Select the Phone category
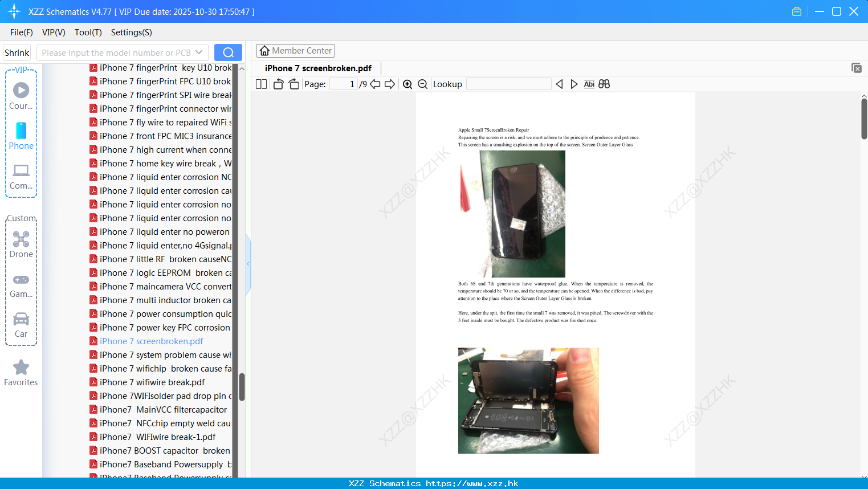The height and width of the screenshot is (489, 868). pos(21,136)
